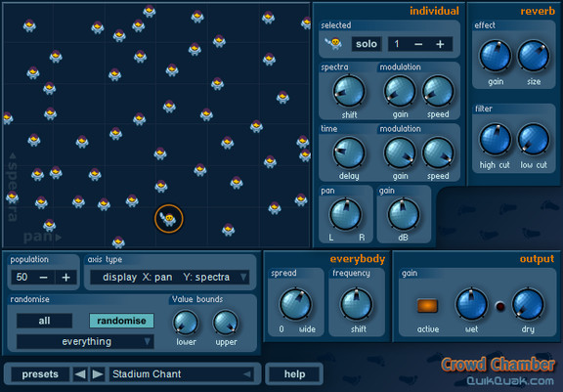Screen dimensions: 563x392
Task: Adjust the spectra shift knob
Action: [349, 91]
